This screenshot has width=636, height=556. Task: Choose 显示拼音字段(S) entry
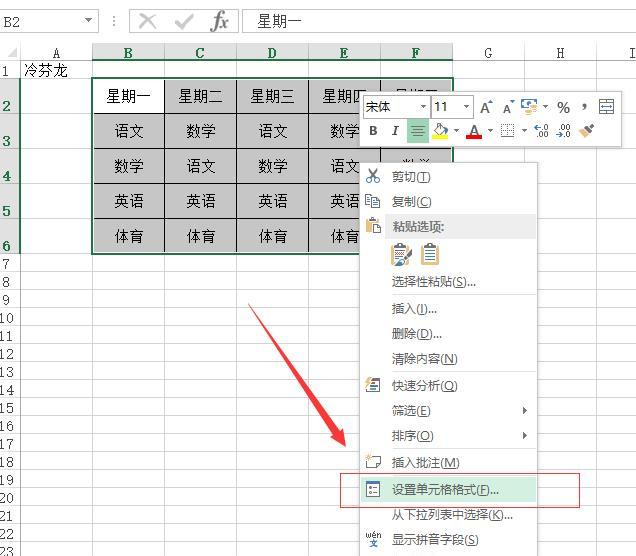click(x=448, y=540)
